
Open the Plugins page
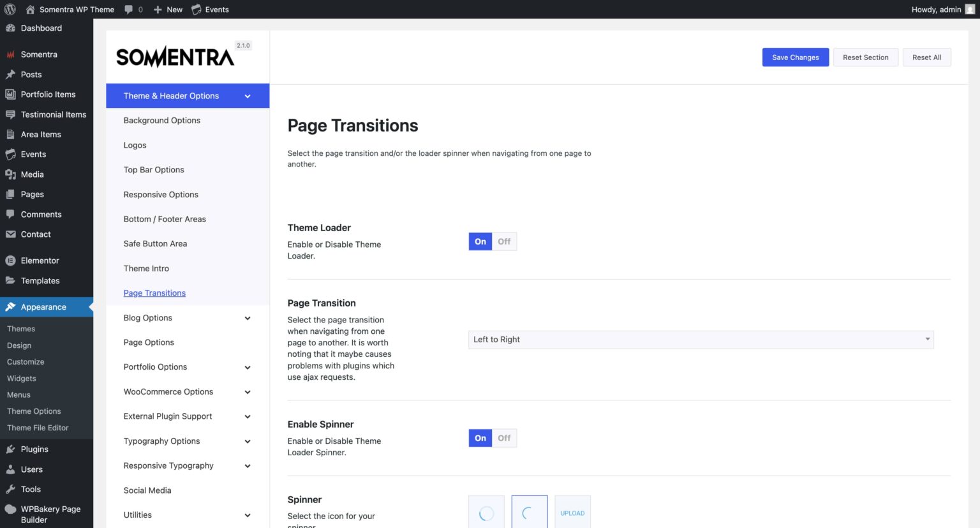point(33,449)
